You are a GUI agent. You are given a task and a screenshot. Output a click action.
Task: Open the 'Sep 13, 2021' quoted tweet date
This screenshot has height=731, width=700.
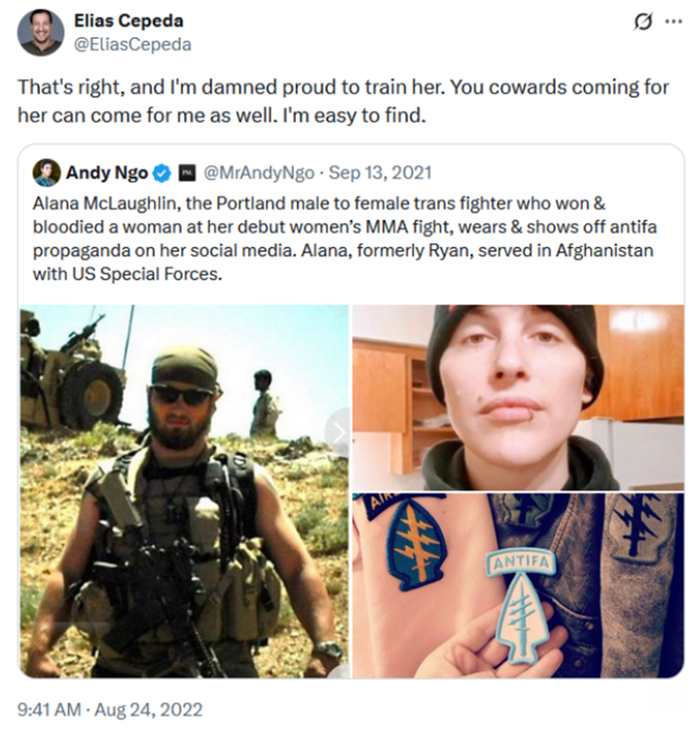(380, 173)
